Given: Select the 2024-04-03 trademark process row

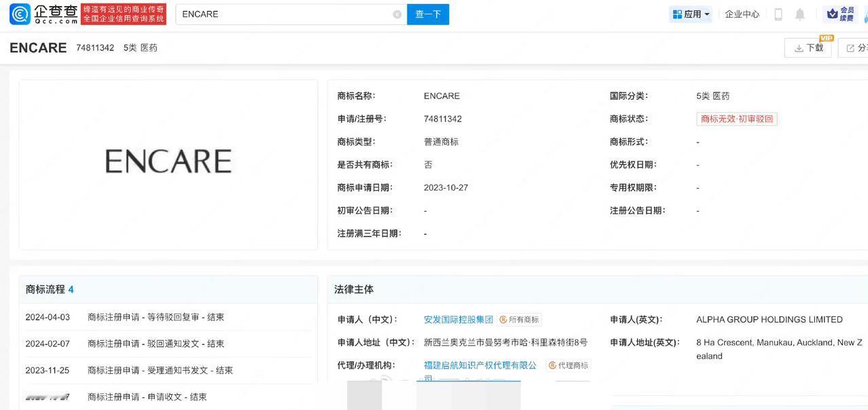Looking at the screenshot, I should pyautogui.click(x=168, y=317).
